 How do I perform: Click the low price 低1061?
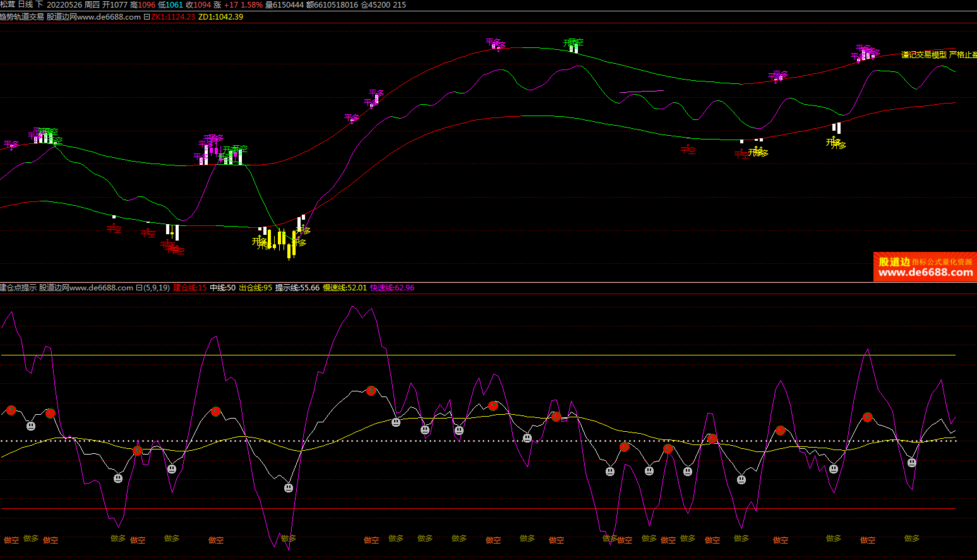[x=171, y=4]
